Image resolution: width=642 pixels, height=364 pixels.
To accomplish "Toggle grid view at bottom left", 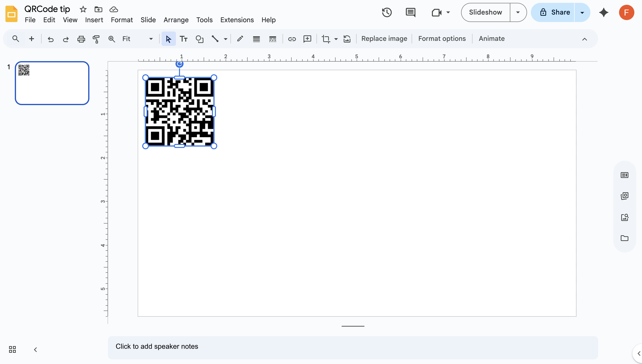I will 12,349.
